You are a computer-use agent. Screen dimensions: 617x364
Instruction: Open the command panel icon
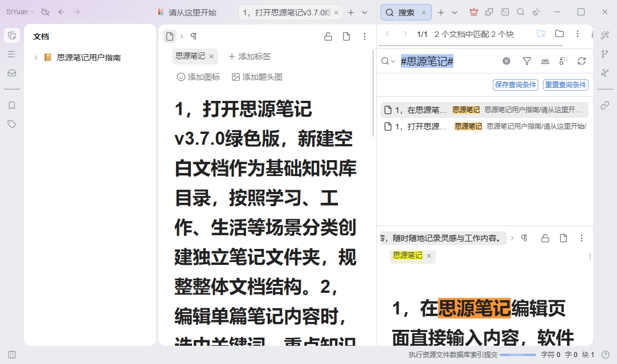click(505, 12)
